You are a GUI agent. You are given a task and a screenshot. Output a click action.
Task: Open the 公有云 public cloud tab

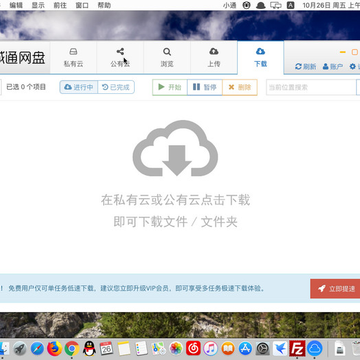click(x=120, y=57)
